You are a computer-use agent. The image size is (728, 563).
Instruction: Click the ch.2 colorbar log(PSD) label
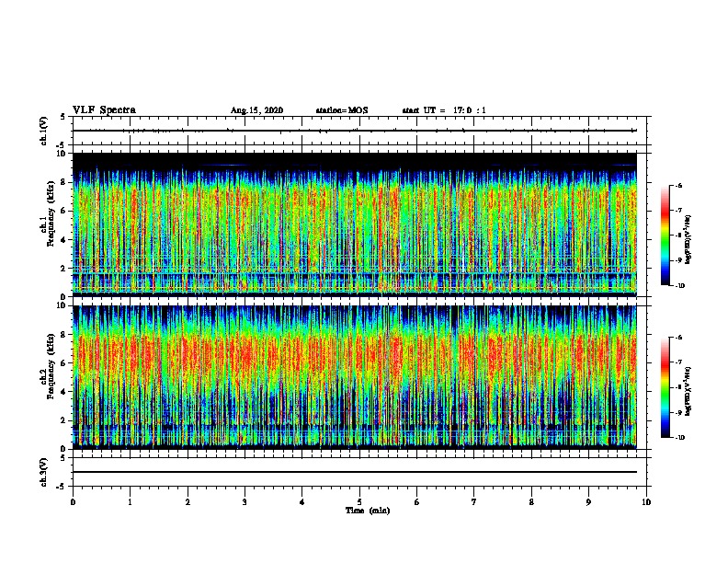(688, 391)
